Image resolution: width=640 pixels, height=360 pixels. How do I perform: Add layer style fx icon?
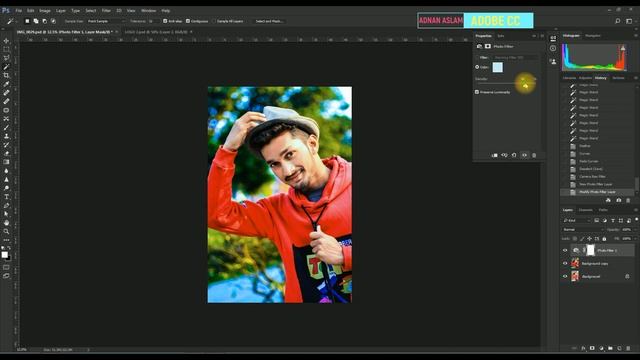pos(583,348)
